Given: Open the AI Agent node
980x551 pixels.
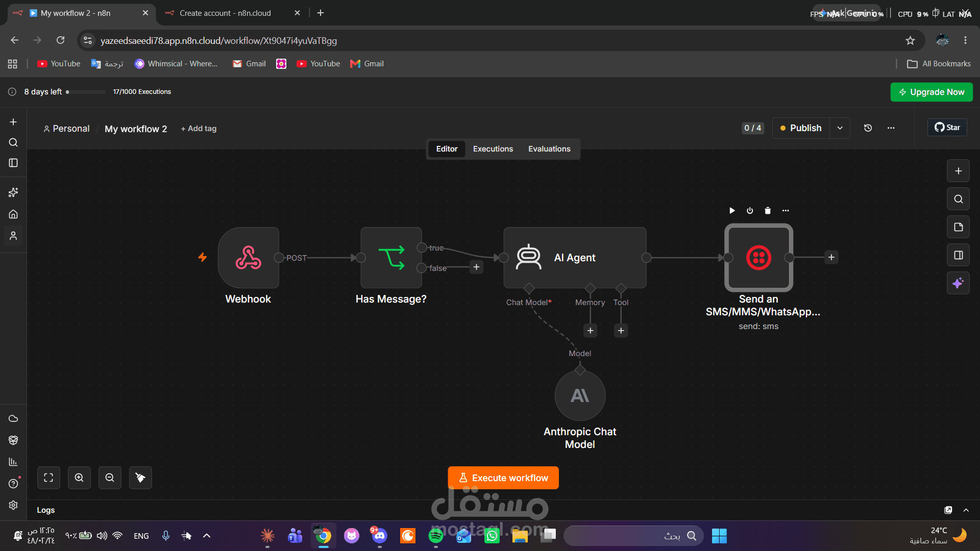Looking at the screenshot, I should pyautogui.click(x=575, y=258).
